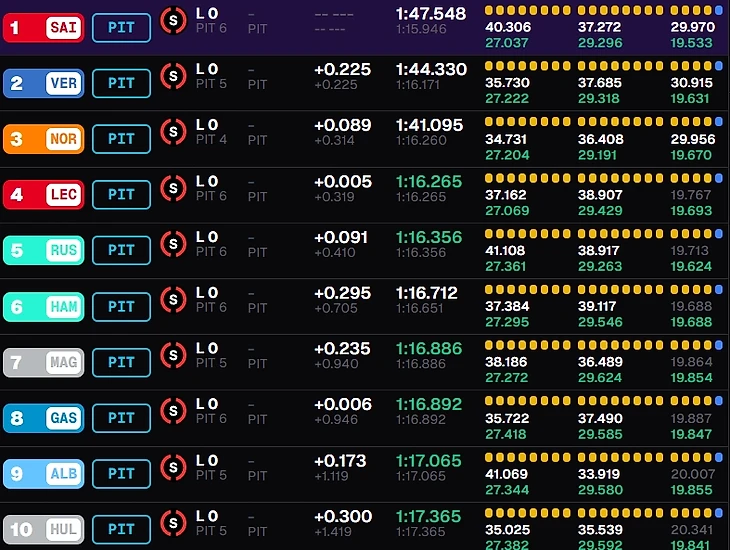Open the position 1 SAI driver tag

tap(44, 28)
